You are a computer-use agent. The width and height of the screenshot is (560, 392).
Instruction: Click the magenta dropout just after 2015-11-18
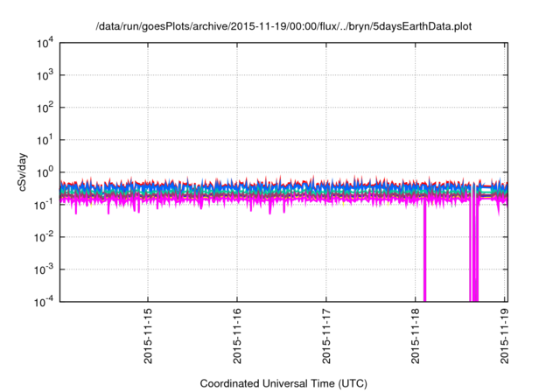point(424,252)
